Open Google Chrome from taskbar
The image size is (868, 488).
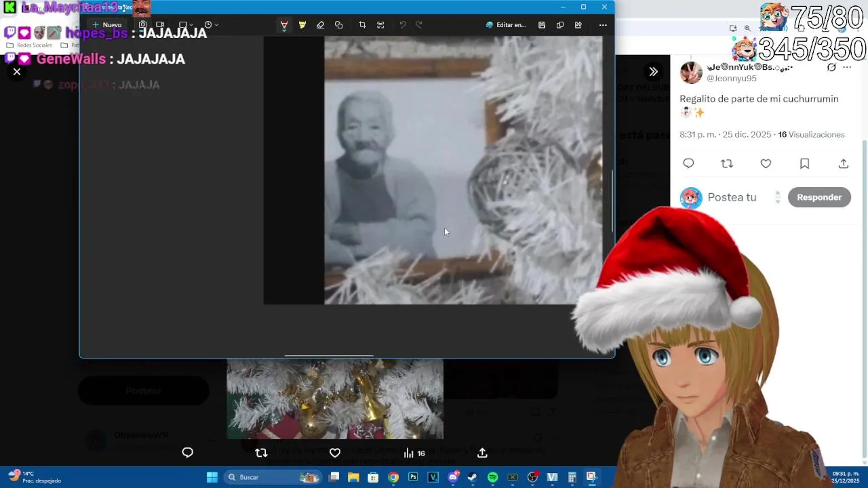point(393,477)
